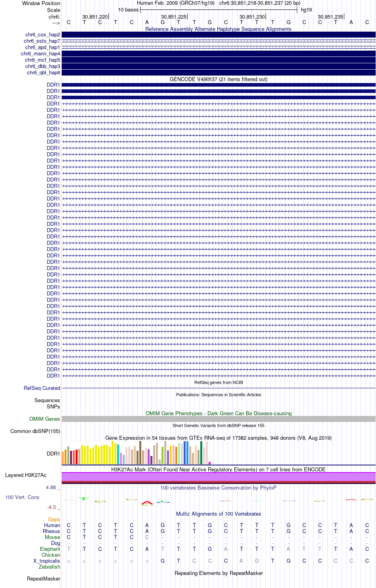The image size is (376, 588).
Task: Open the RefSeq genes from NCBI title
Action: pos(218,382)
